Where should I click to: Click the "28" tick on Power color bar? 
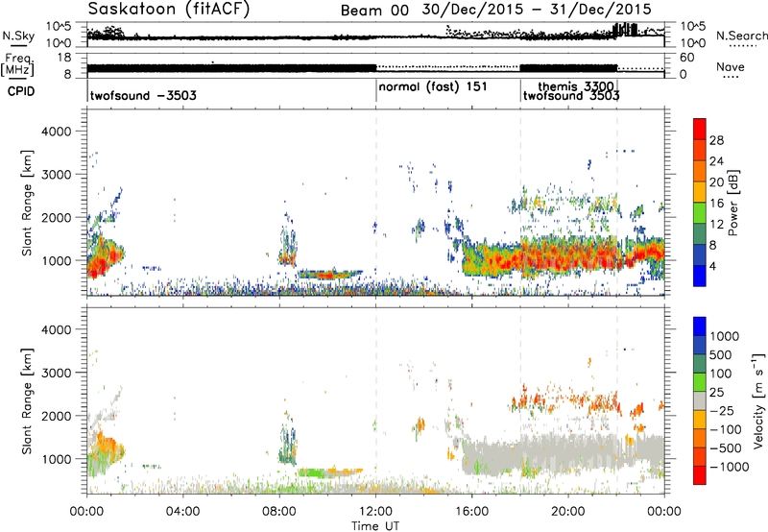coord(716,140)
